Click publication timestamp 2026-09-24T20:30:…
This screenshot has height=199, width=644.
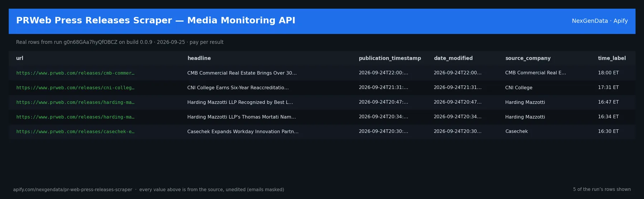(383, 132)
